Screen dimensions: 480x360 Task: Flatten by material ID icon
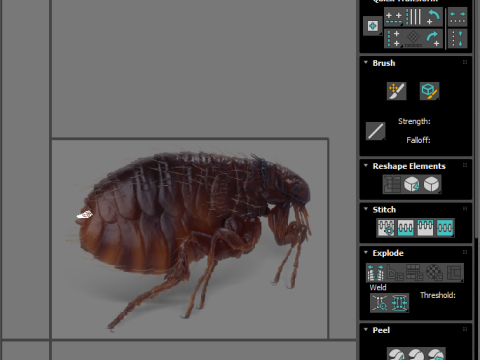coord(434,273)
